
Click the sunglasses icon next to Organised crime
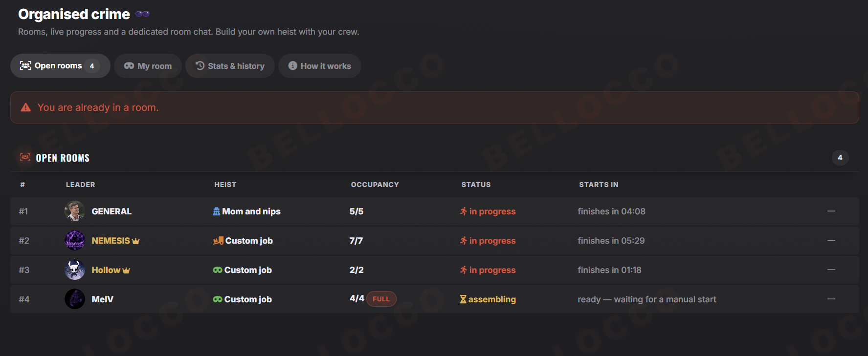click(x=142, y=14)
